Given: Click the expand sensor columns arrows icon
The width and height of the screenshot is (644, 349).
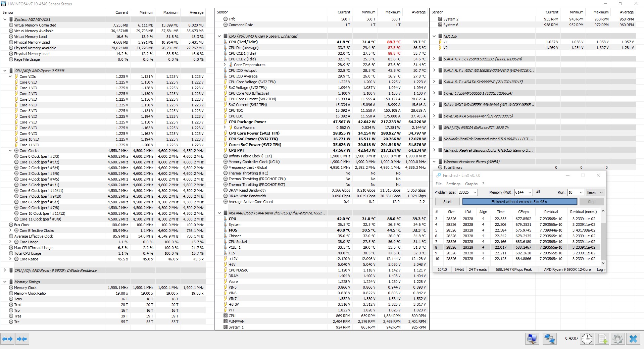Looking at the screenshot, I should (x=7, y=339).
